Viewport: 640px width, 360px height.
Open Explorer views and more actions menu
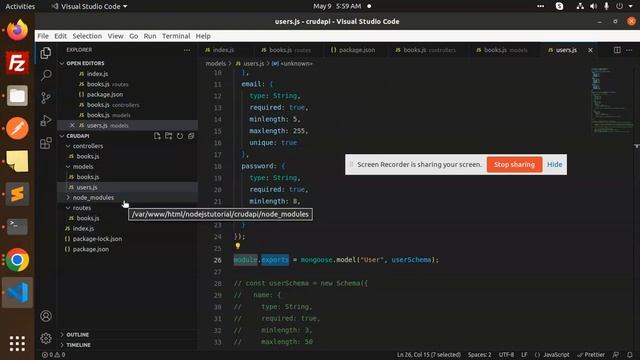pos(187,50)
